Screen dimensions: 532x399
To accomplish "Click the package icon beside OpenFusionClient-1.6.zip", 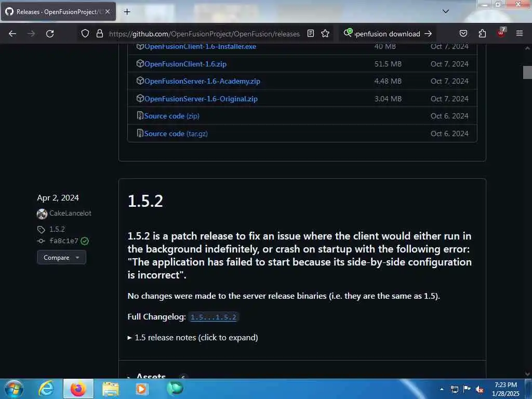I will click(140, 63).
